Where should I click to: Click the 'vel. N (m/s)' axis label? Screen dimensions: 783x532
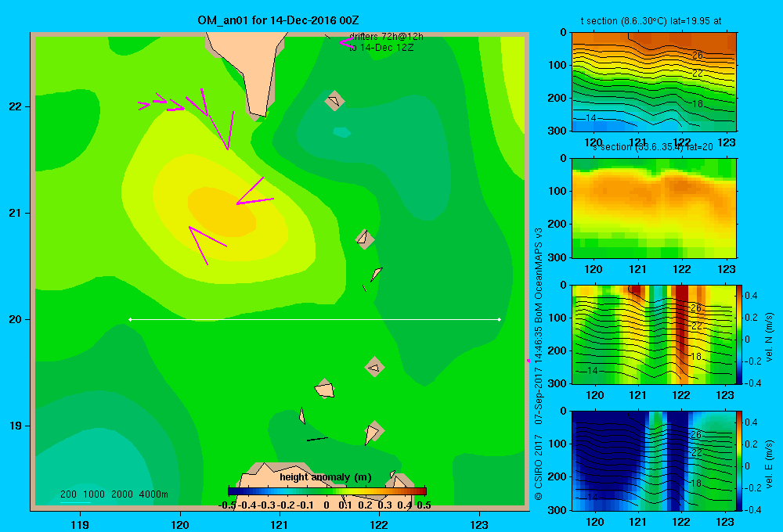[770, 337]
